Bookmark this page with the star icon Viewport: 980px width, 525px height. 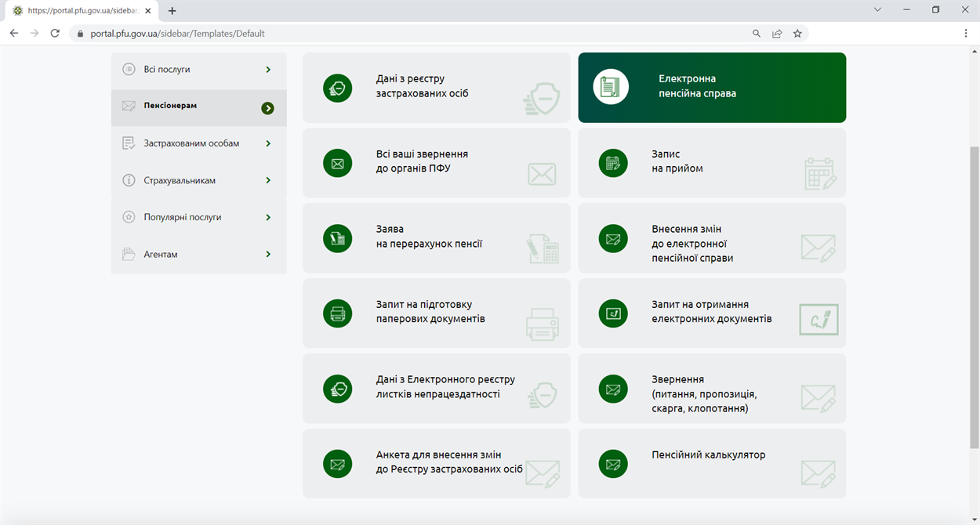pyautogui.click(x=797, y=34)
